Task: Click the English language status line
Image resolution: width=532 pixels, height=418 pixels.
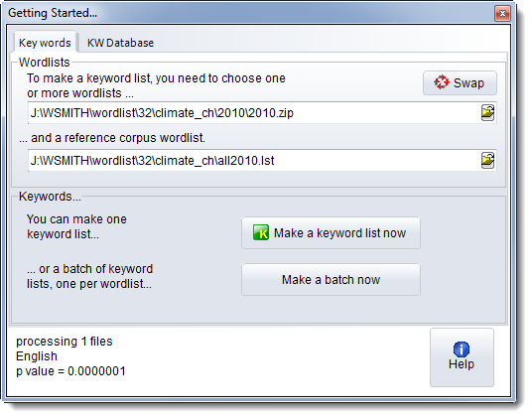Action: pyautogui.click(x=37, y=356)
